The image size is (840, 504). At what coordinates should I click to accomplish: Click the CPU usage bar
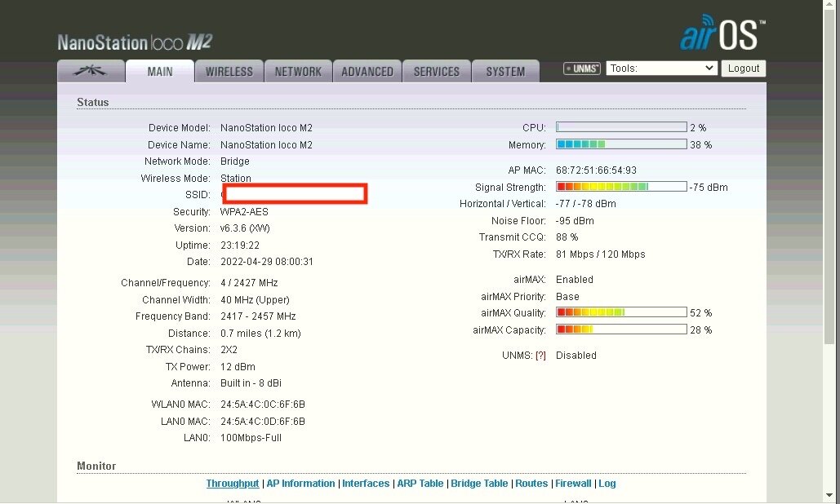click(x=621, y=127)
